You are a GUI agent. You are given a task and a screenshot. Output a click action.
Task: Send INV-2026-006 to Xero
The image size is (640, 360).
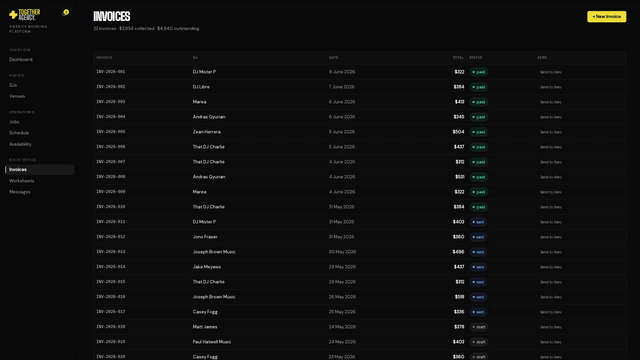click(551, 147)
